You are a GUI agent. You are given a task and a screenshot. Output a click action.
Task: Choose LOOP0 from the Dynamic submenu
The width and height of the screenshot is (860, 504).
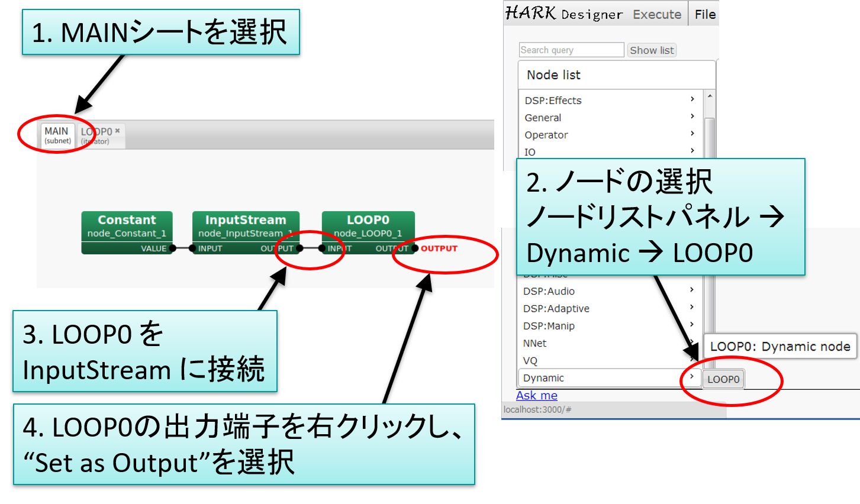(723, 379)
